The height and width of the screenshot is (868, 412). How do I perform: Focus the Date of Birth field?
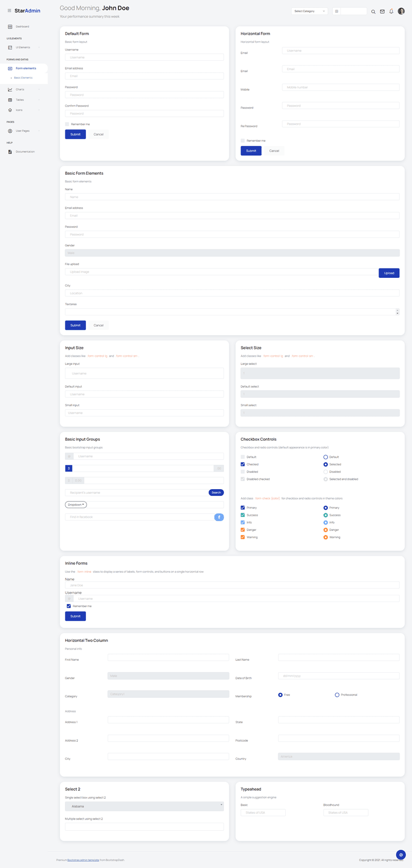point(339,676)
